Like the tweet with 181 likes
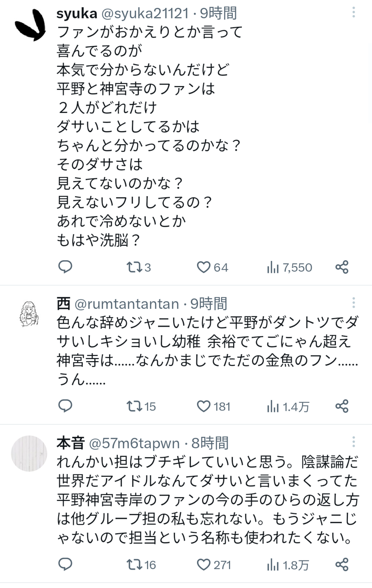 point(213,407)
